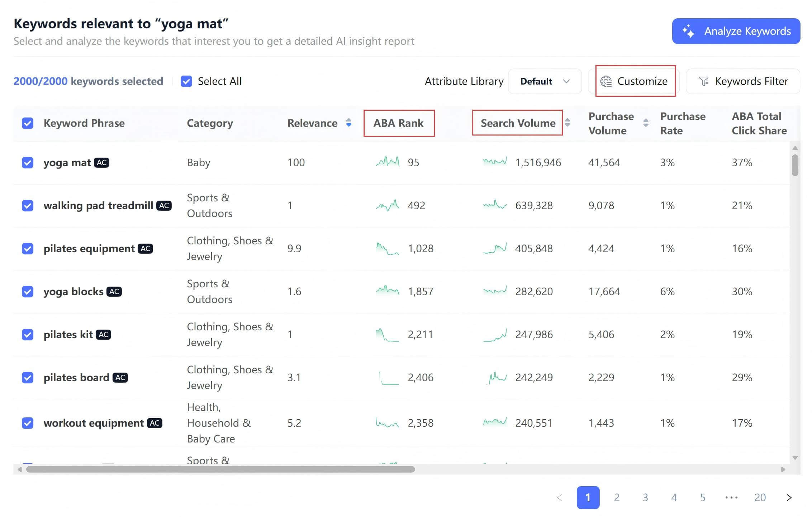Go to the next page arrow
Image resolution: width=812 pixels, height=517 pixels.
[x=789, y=497]
